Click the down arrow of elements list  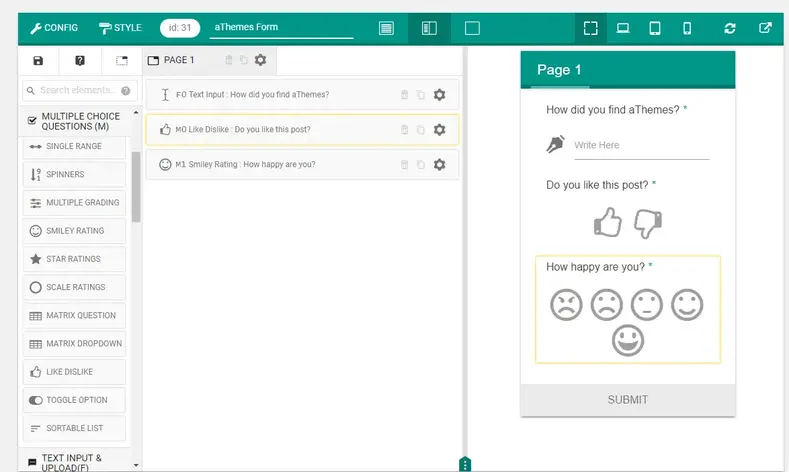136,465
